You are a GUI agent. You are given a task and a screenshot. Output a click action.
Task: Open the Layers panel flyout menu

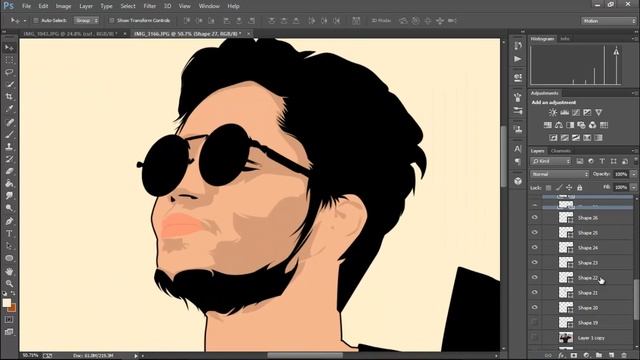pos(634,151)
